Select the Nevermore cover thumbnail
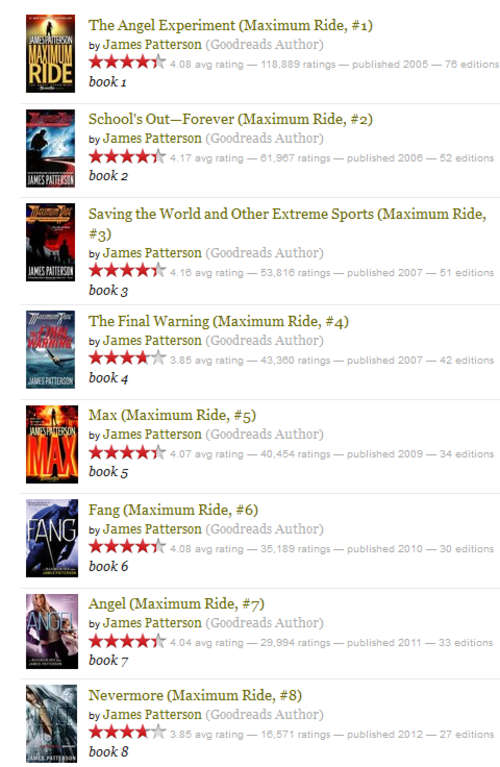 coord(51,723)
